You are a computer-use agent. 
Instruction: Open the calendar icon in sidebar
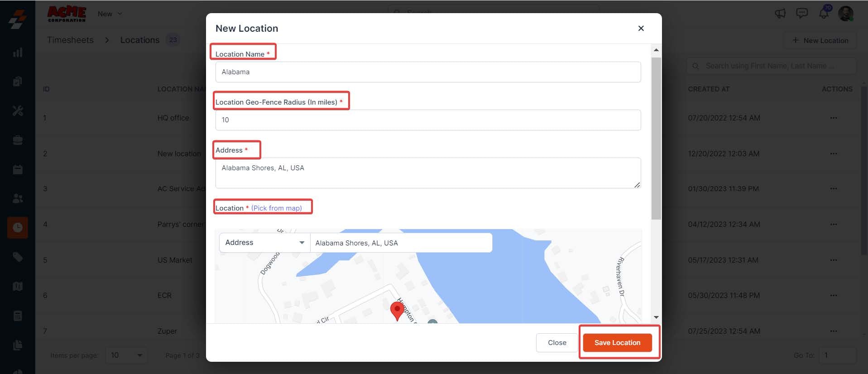18,169
